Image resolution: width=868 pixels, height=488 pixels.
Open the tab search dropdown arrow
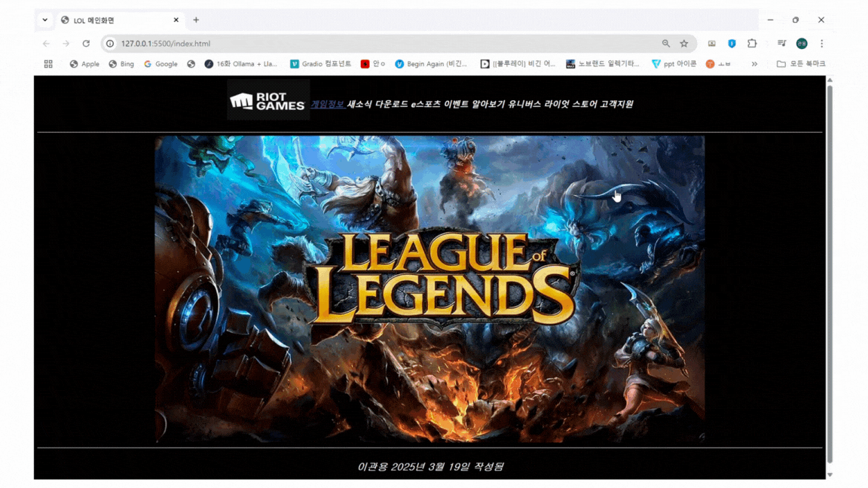[x=45, y=20]
